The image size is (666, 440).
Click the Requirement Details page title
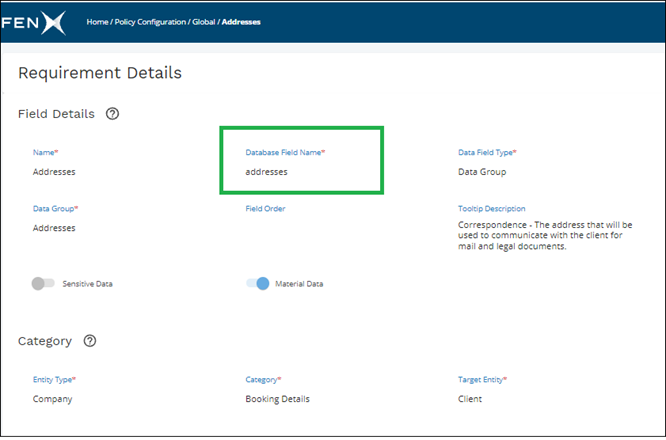click(x=100, y=73)
